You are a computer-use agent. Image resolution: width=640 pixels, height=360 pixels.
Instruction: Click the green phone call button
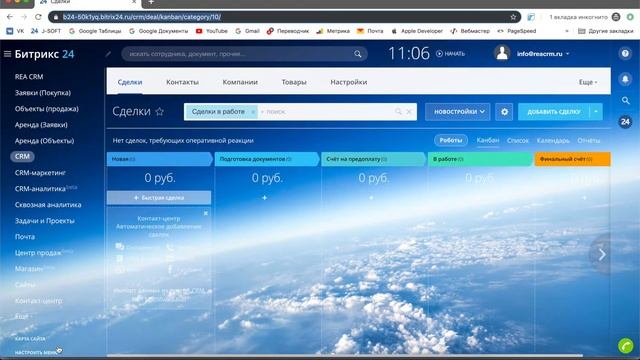tap(625, 346)
